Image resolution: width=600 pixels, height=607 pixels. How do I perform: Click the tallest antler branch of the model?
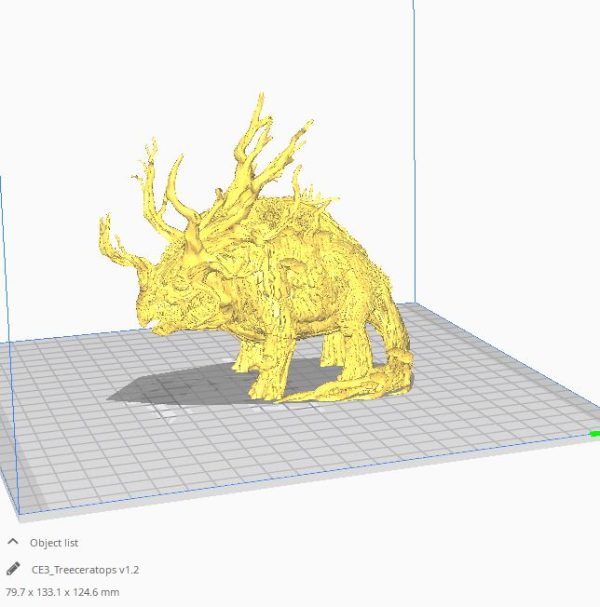pos(262,108)
